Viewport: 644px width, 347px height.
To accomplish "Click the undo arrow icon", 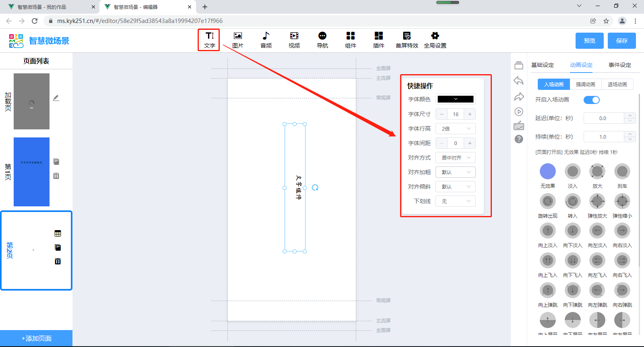I will pos(518,81).
